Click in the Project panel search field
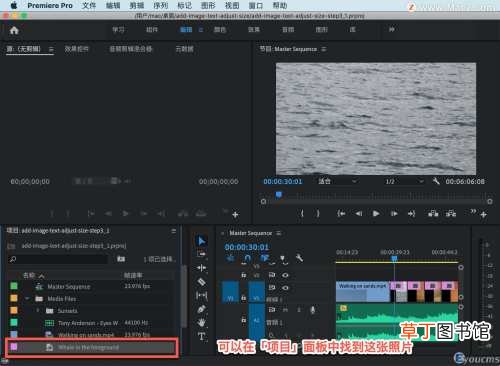 point(58,259)
